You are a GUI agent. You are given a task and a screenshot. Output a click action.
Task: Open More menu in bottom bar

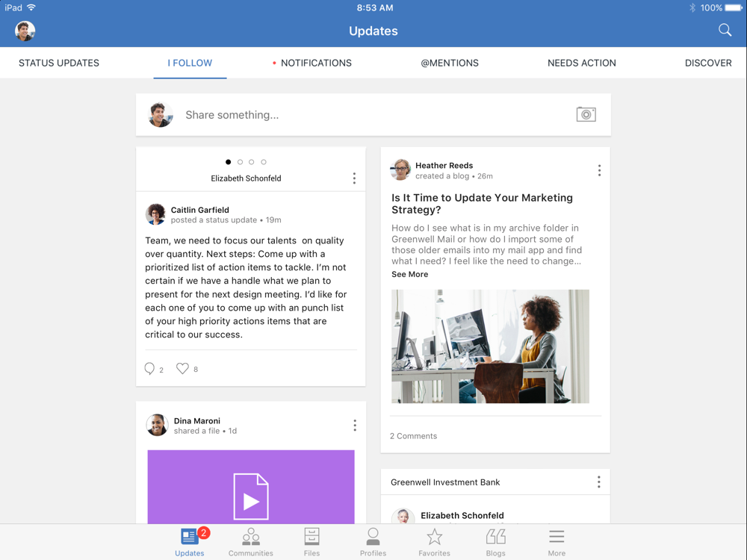tap(557, 542)
